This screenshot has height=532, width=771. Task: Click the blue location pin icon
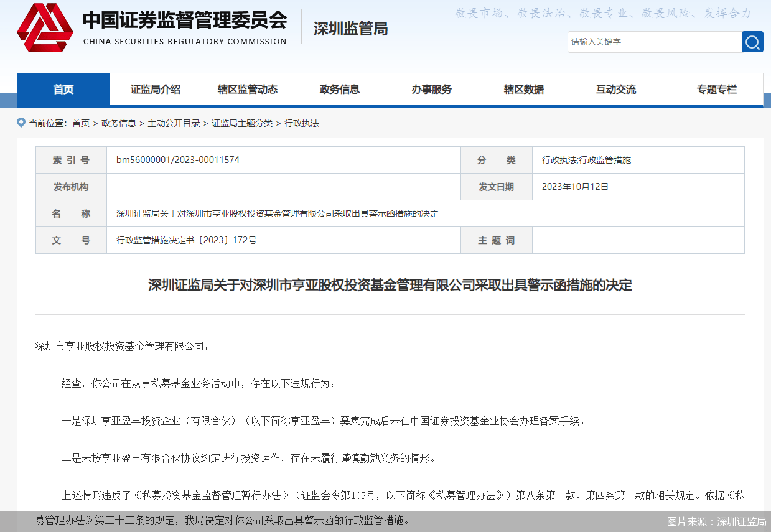(21, 123)
